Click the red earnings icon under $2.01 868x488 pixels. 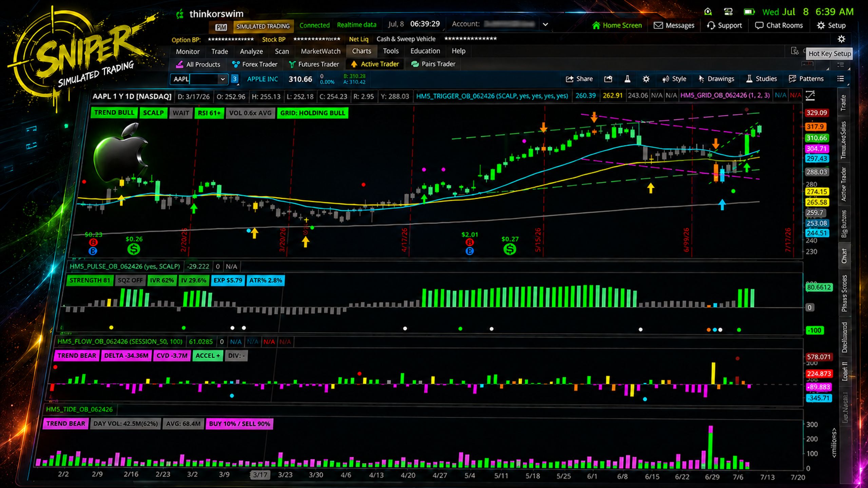(x=469, y=242)
